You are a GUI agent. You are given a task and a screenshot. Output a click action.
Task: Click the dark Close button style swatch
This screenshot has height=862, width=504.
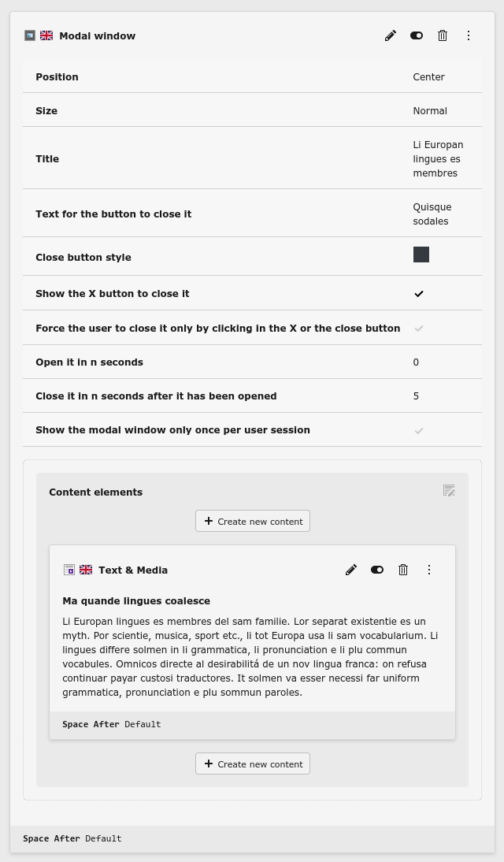421,255
